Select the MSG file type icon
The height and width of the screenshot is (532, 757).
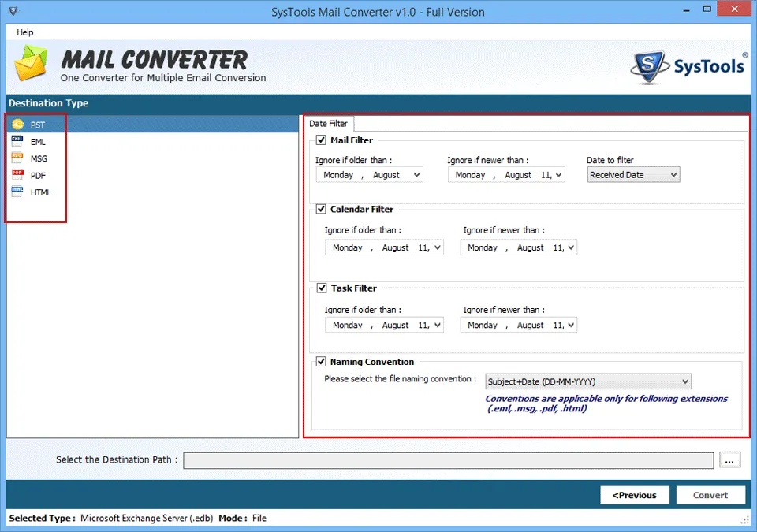coord(17,158)
